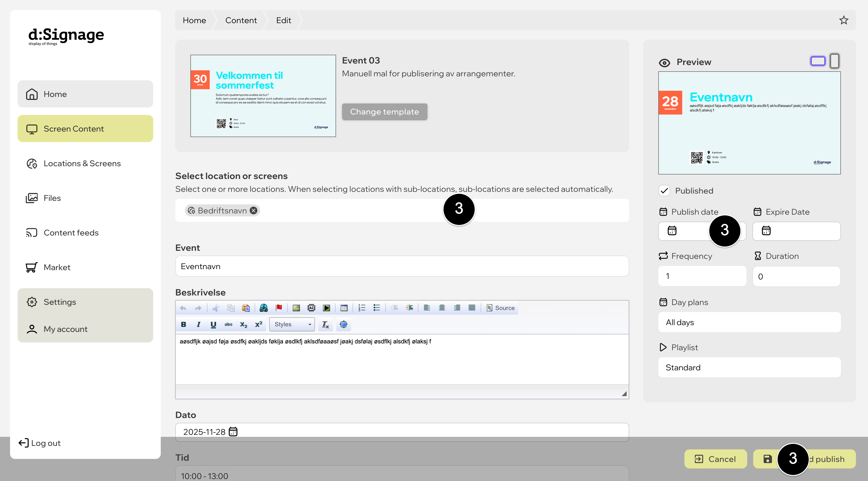Insert an image with the picture icon
Image resolution: width=868 pixels, height=481 pixels.
tap(297, 308)
